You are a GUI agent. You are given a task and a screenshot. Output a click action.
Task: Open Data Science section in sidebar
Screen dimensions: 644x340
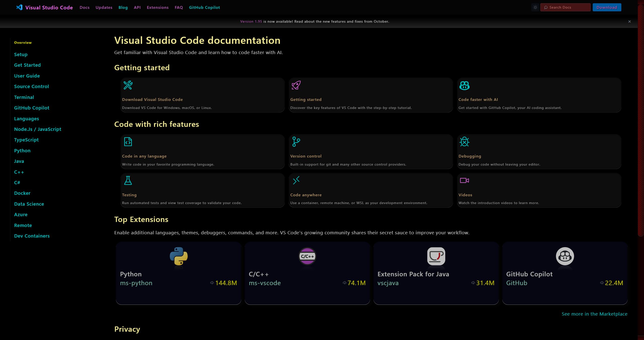(x=29, y=204)
